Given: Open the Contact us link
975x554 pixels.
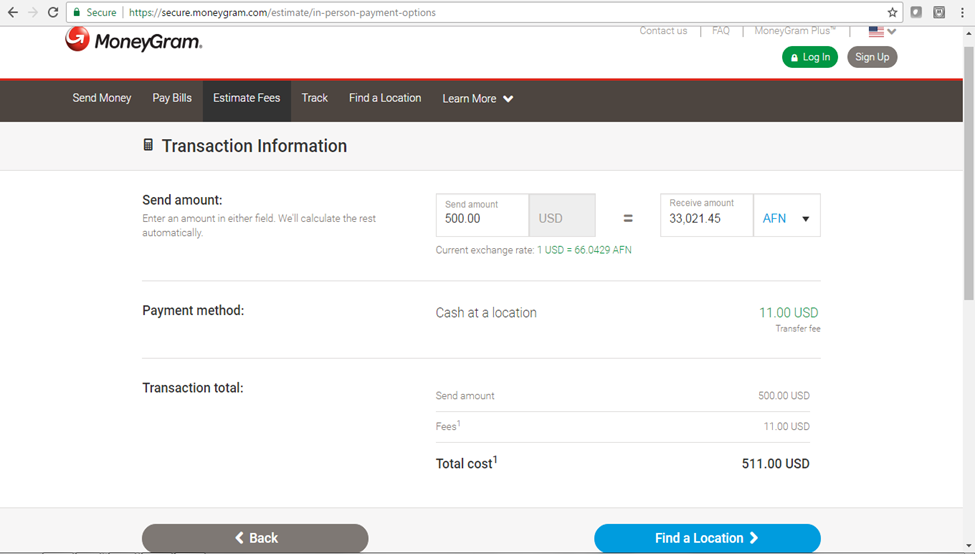Looking at the screenshot, I should coord(663,31).
